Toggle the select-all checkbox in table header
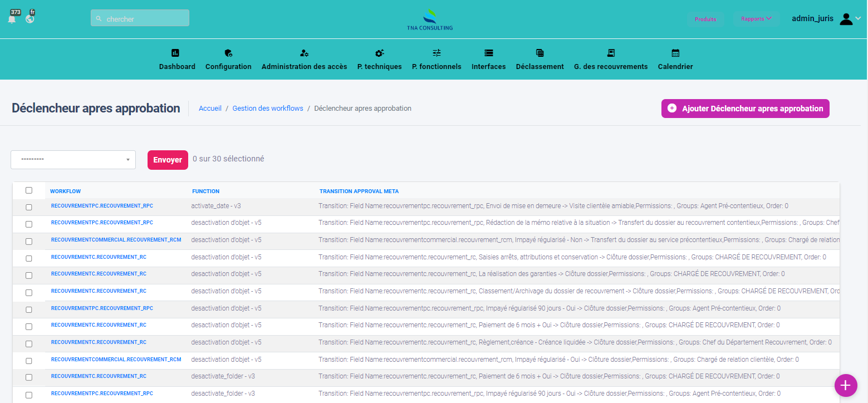 pyautogui.click(x=29, y=190)
